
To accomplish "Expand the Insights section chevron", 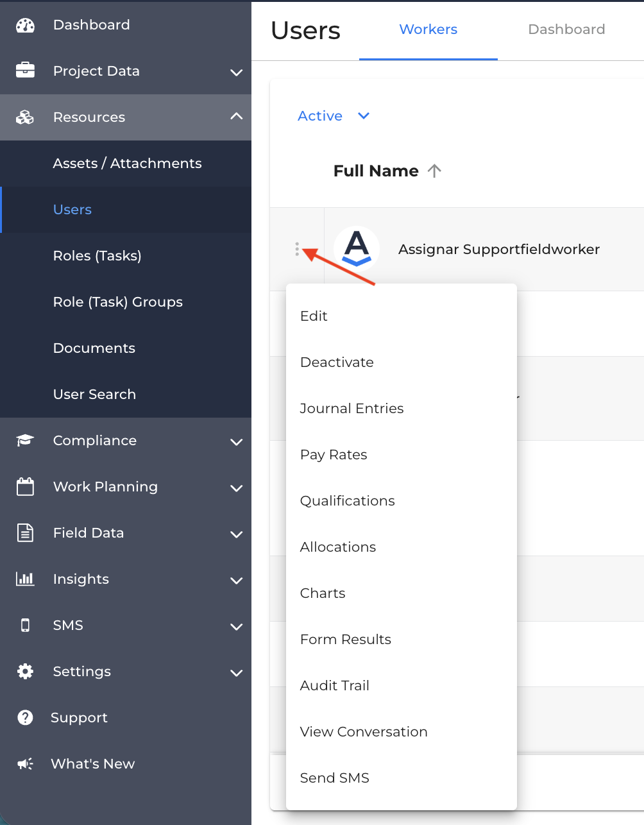I will [236, 580].
